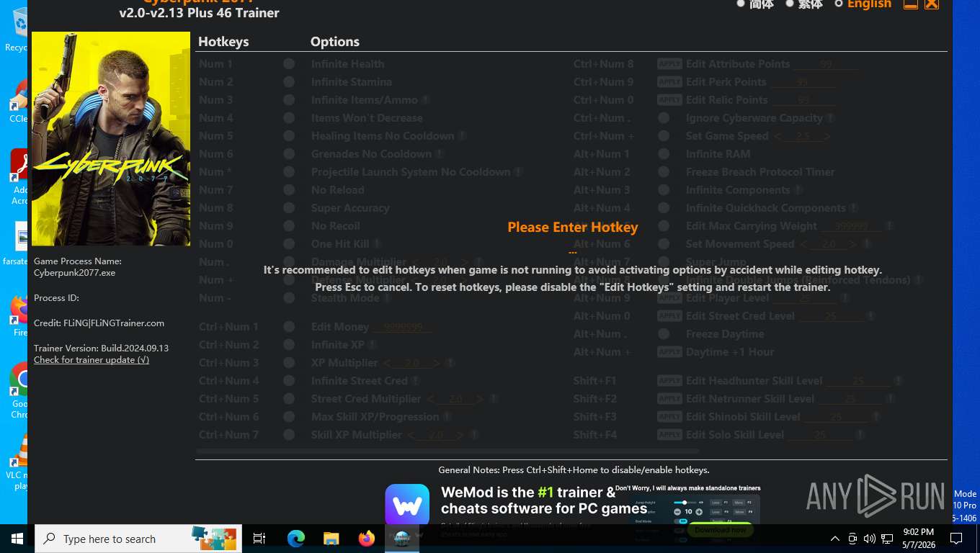Click info icon beside Infinite Components
Screen dimensions: 980x553
point(798,190)
